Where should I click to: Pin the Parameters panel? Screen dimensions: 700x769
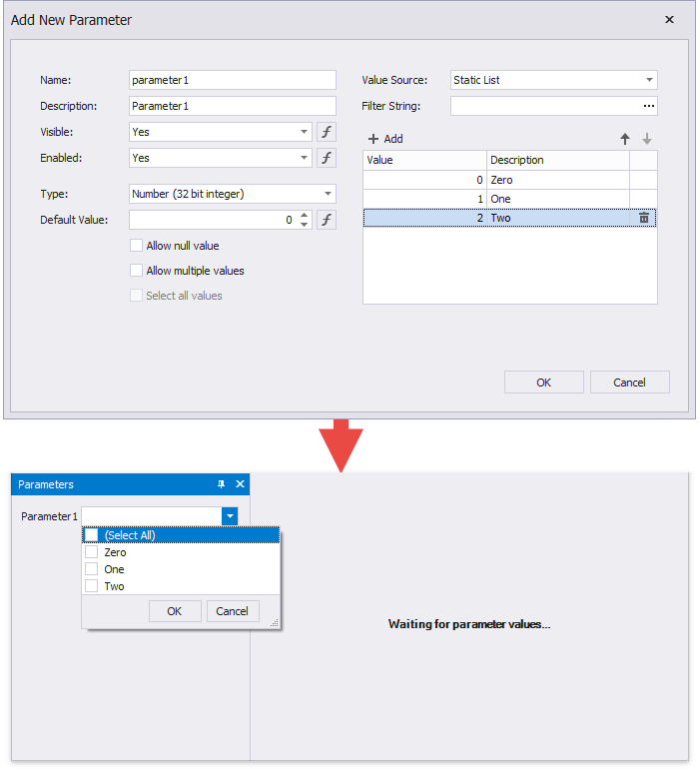pos(222,484)
